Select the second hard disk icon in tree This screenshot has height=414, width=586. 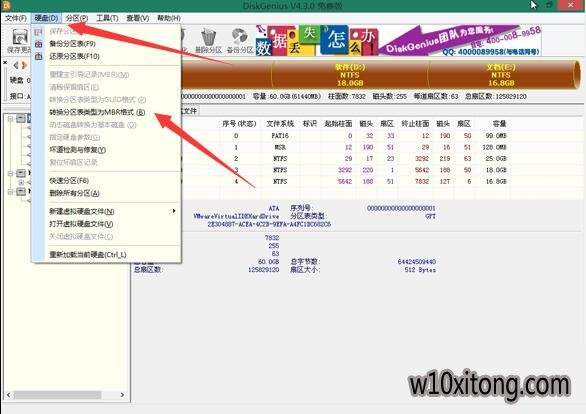(x=21, y=173)
